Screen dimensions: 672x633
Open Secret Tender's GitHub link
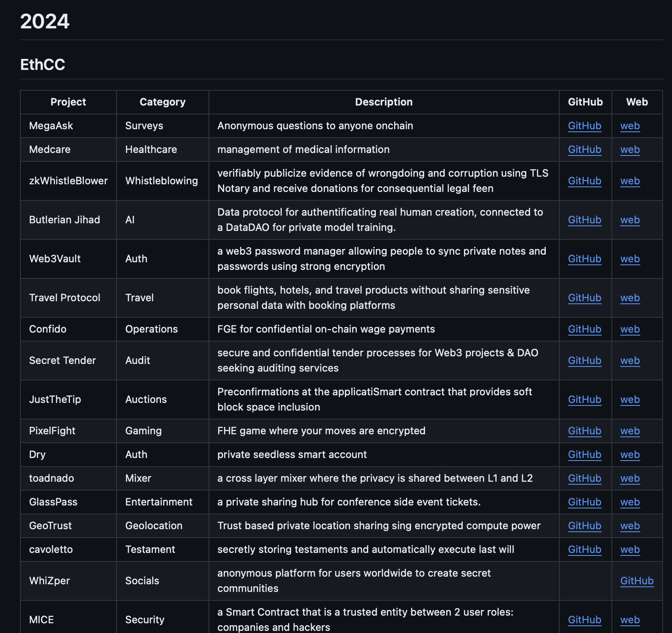584,361
